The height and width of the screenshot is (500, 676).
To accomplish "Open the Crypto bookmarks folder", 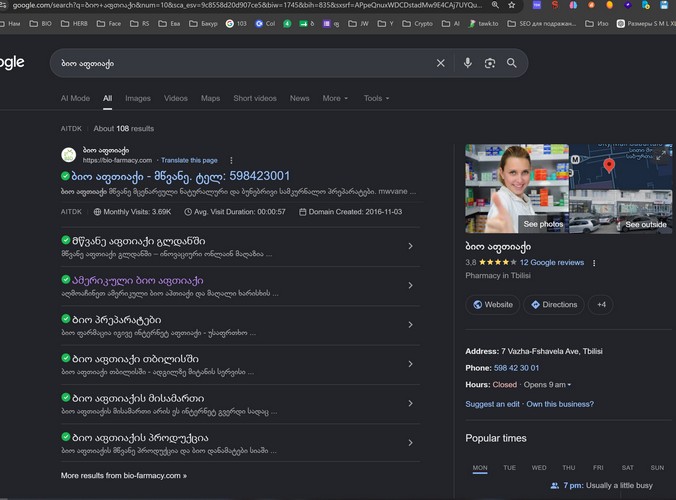I will point(417,23).
